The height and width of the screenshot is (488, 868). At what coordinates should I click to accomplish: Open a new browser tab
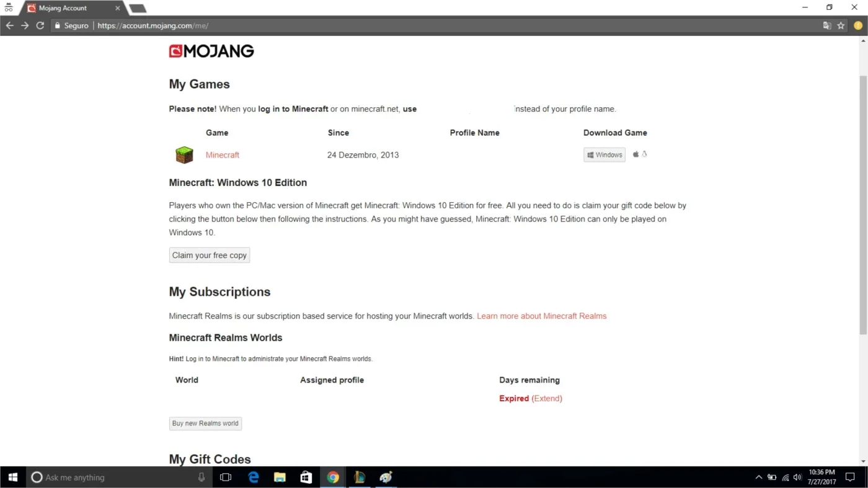(x=138, y=8)
